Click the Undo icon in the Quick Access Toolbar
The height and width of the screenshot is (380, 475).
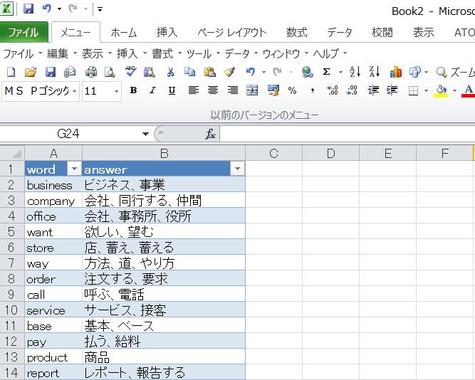pos(47,9)
